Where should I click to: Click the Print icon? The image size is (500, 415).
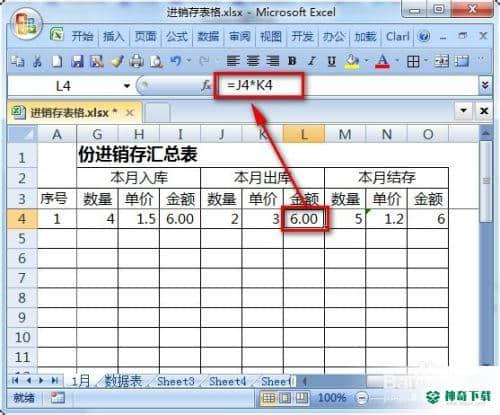pos(136,61)
